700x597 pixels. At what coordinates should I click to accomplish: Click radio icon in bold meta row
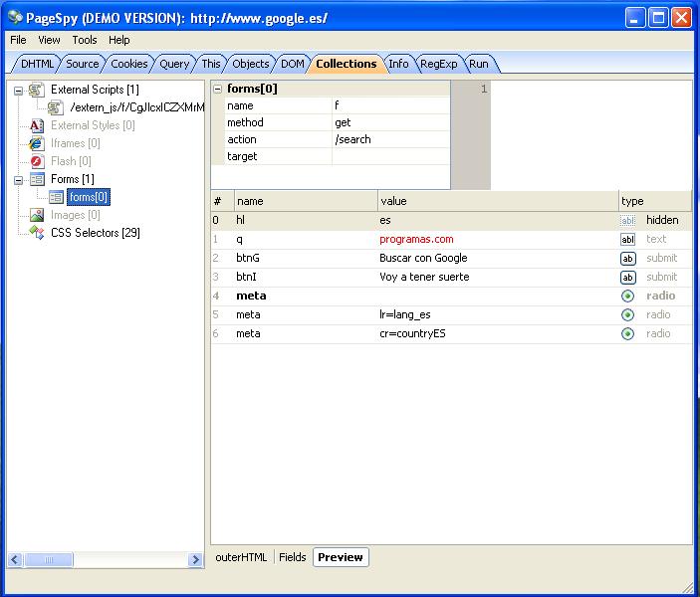click(x=627, y=297)
